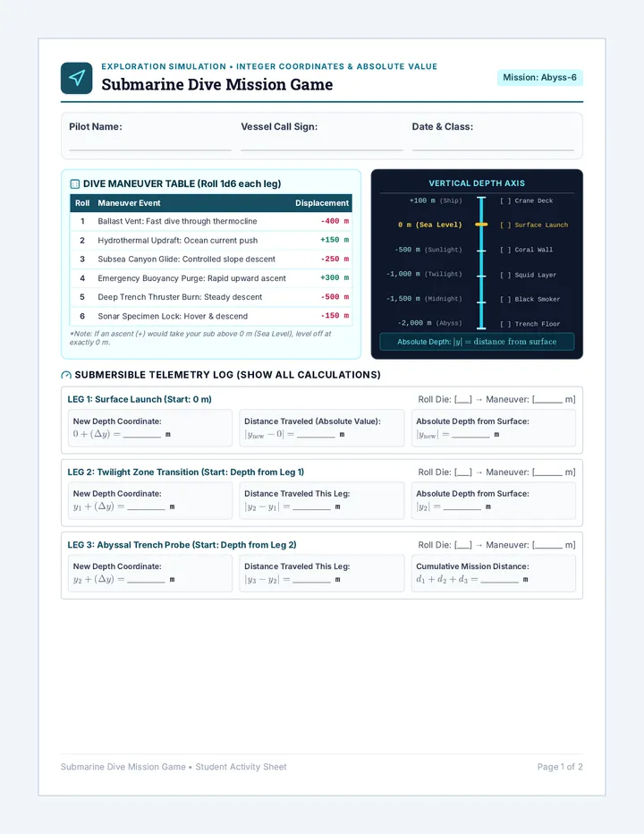Click the Leg 3 Roll Die blank
Viewport: 644px width, 834px height.
coord(463,546)
